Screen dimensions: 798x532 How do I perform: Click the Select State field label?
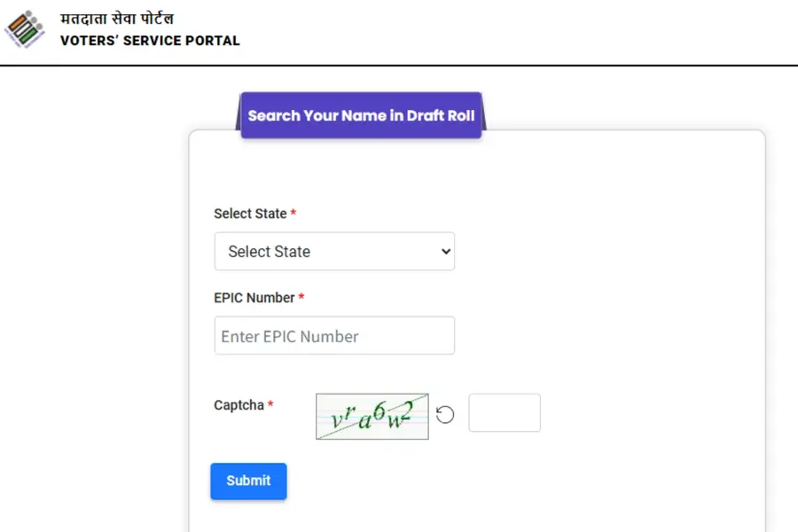[x=250, y=214]
